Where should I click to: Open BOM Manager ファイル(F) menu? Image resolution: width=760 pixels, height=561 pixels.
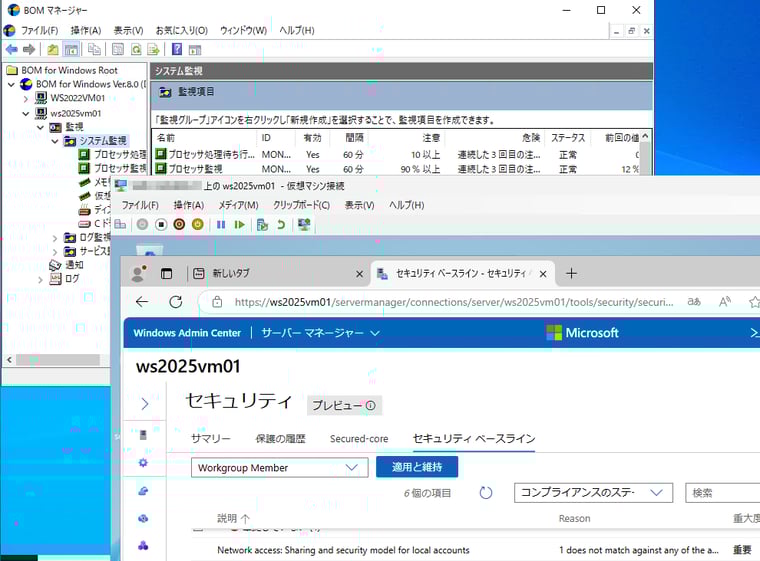(39, 31)
